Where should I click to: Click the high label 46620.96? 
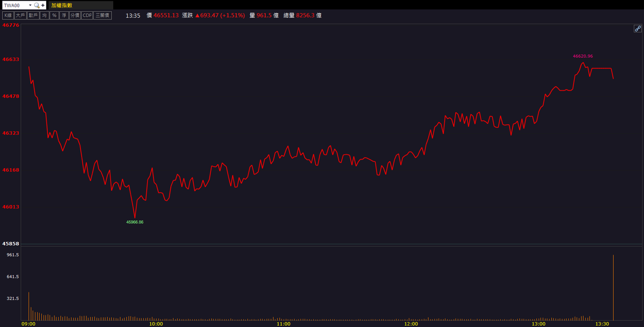pos(583,56)
